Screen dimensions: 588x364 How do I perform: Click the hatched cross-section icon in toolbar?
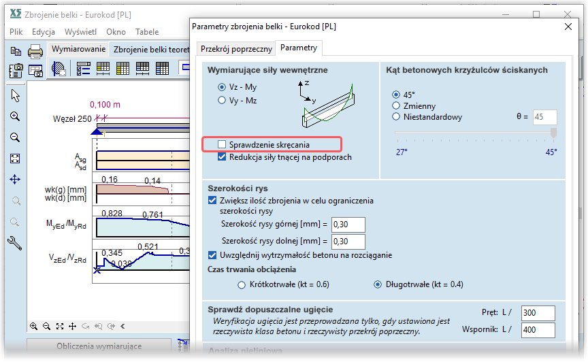59,69
